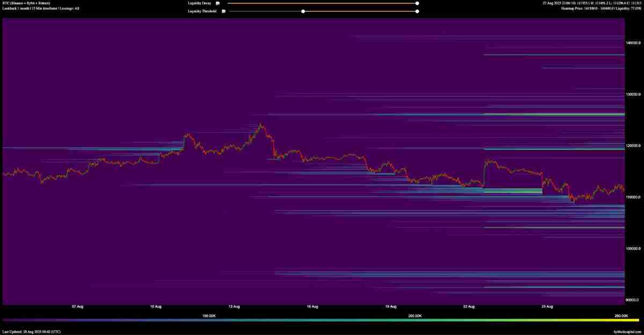
Task: Click the BTC (Binance + Bybit + Bitmex) ticker label
Action: click(27, 3)
